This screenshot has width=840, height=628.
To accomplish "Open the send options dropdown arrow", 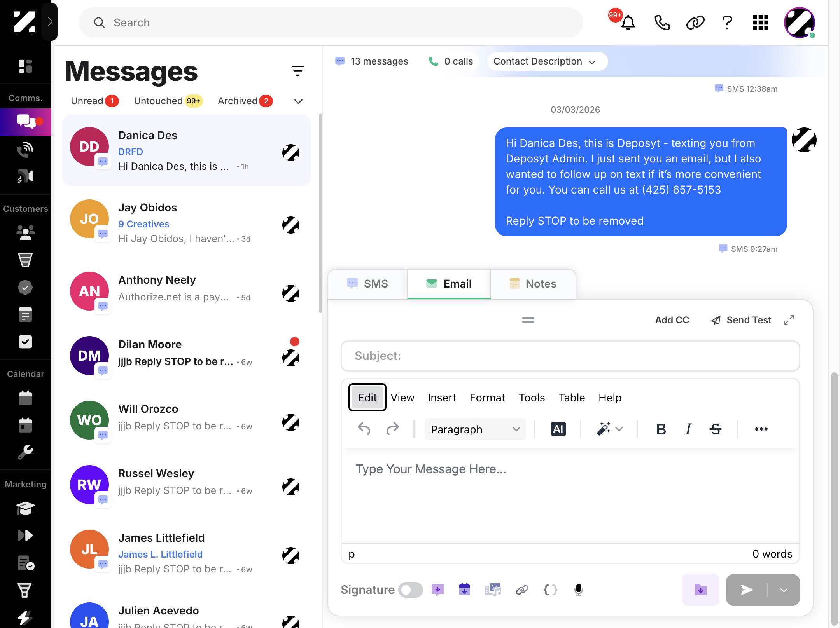I will [784, 590].
